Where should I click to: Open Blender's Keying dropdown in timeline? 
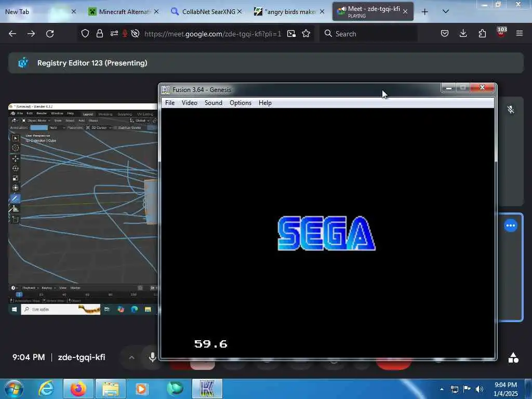(47, 288)
